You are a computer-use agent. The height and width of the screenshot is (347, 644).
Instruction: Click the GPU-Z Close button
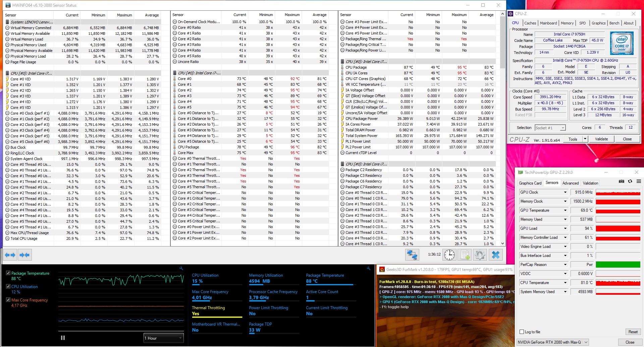coord(630,342)
